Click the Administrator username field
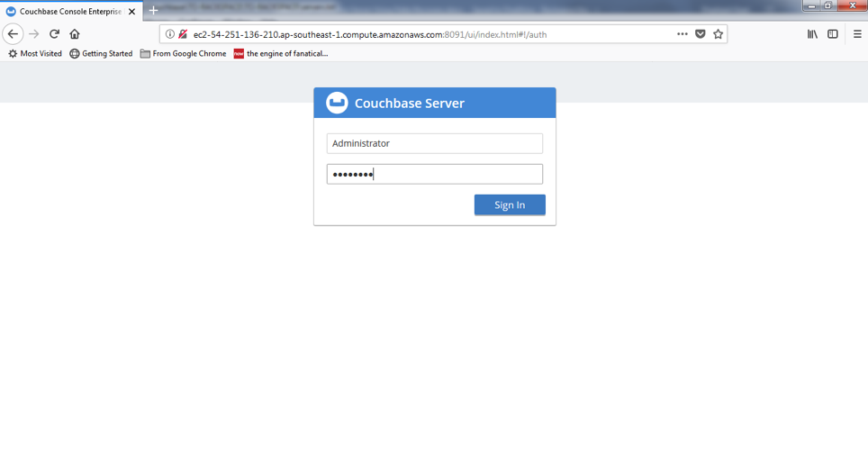The image size is (868, 463). (434, 143)
